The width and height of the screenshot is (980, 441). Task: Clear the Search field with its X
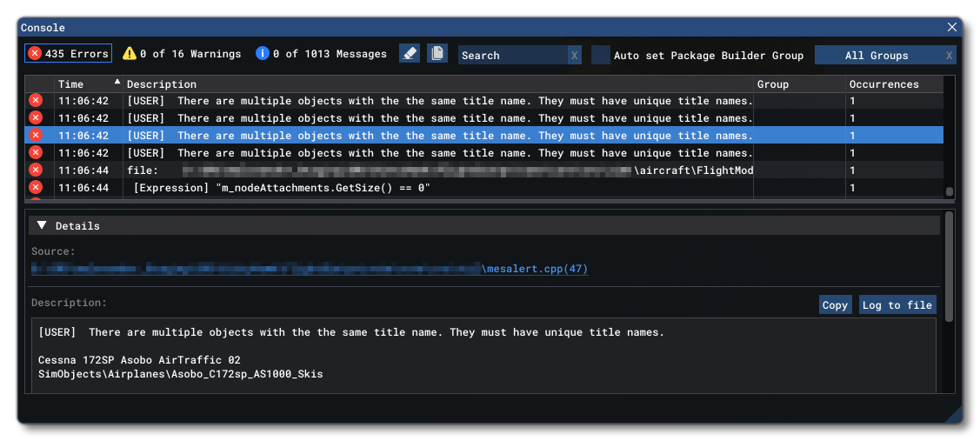point(575,56)
